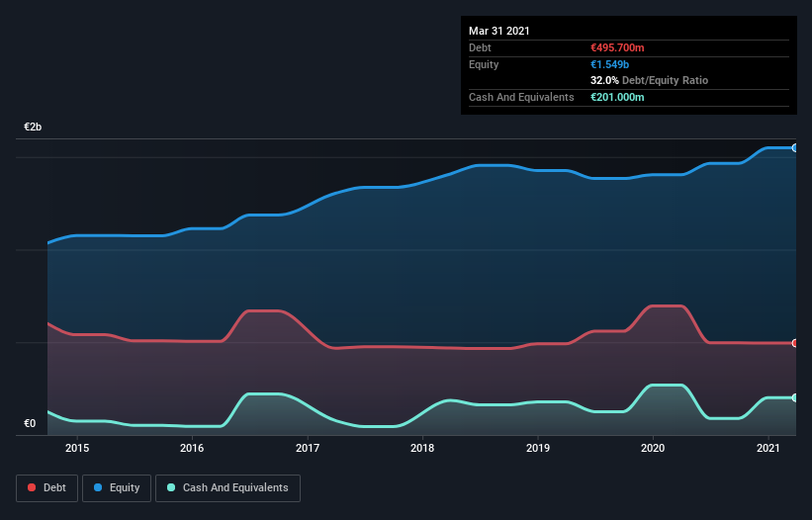The image size is (812, 520).
Task: Click the 2017 x-axis label
Action: tap(308, 448)
